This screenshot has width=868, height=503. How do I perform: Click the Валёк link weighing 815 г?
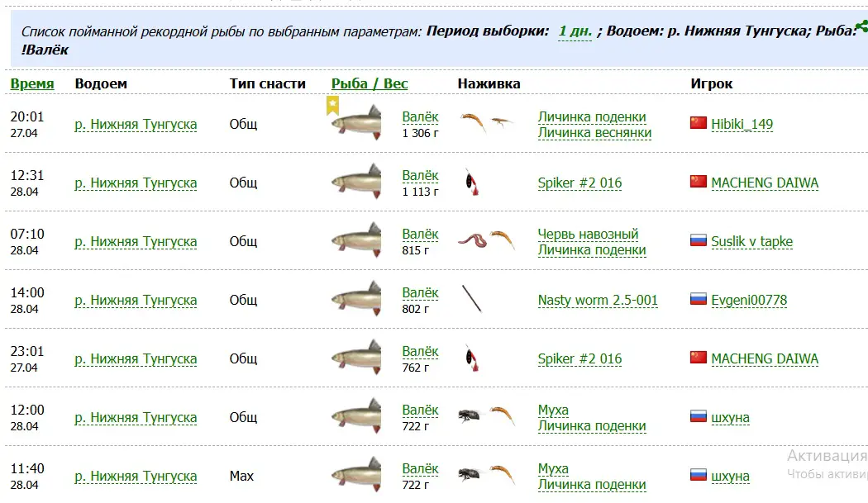(x=420, y=234)
